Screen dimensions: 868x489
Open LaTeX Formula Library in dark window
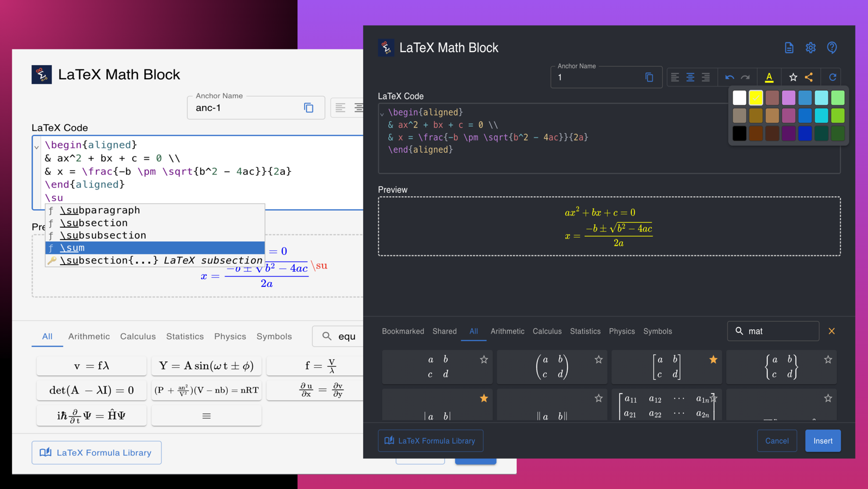(x=431, y=441)
